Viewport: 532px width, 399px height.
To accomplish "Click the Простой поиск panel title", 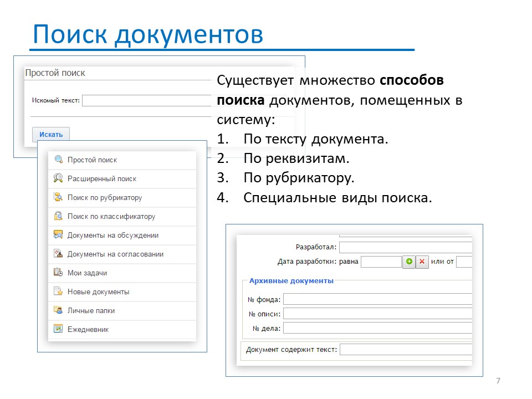I will click(55, 73).
